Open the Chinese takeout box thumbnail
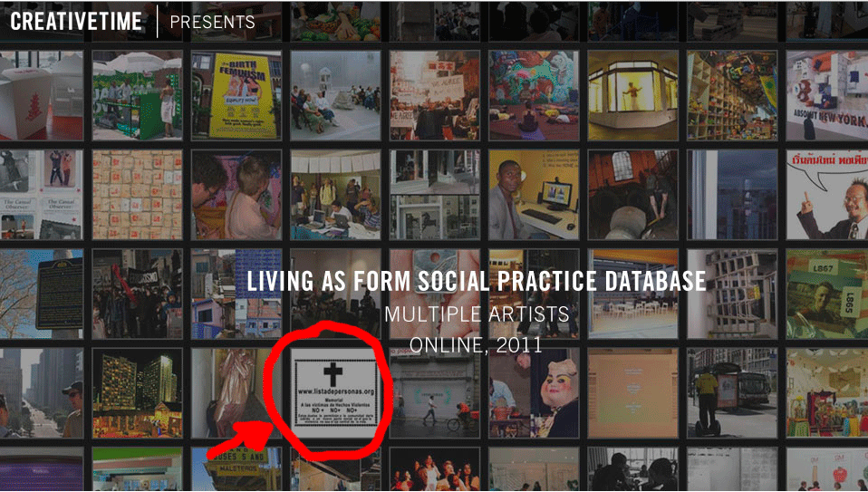 (42, 95)
